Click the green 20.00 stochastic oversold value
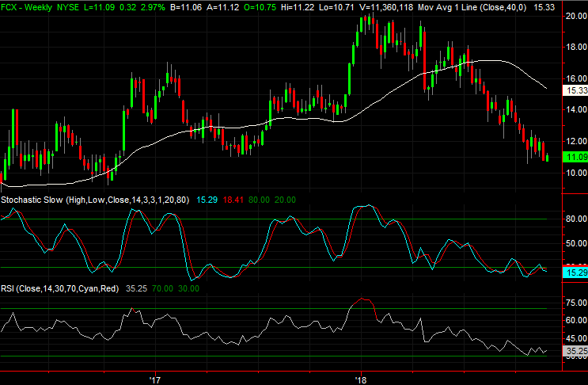This screenshot has height=385, width=588. click(x=285, y=200)
